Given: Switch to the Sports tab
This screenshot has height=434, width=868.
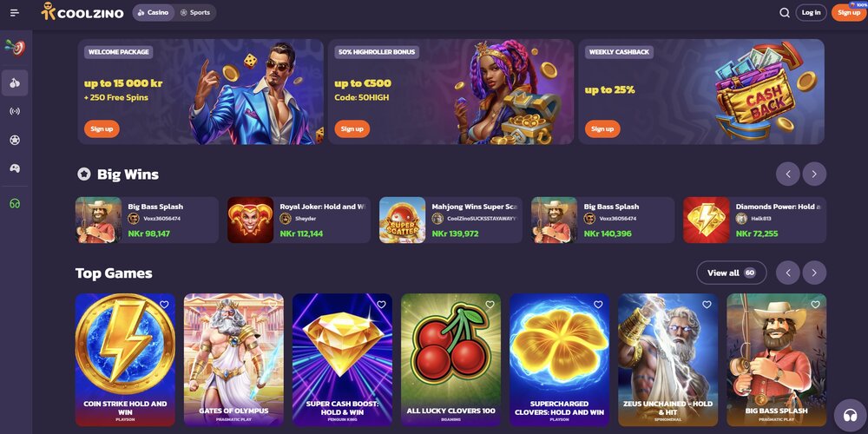Looking at the screenshot, I should (x=194, y=13).
